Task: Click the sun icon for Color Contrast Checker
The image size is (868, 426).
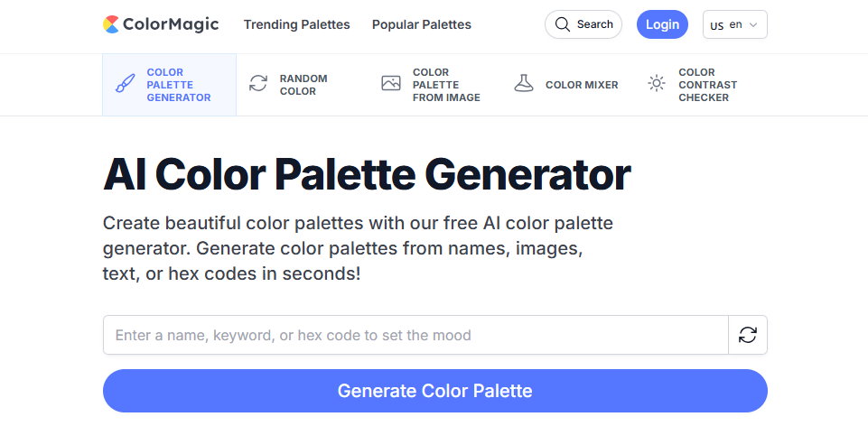Action: coord(657,84)
